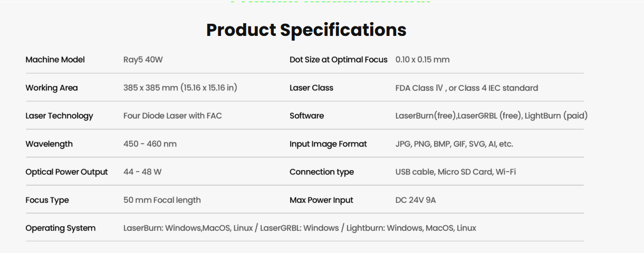Click the 50 mm Focal length value
644x253 pixels.
(162, 200)
